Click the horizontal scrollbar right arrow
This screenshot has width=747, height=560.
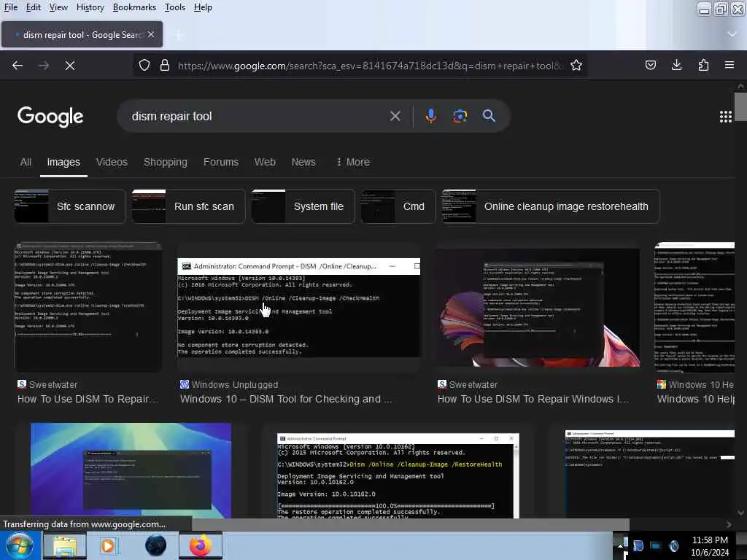(729, 524)
